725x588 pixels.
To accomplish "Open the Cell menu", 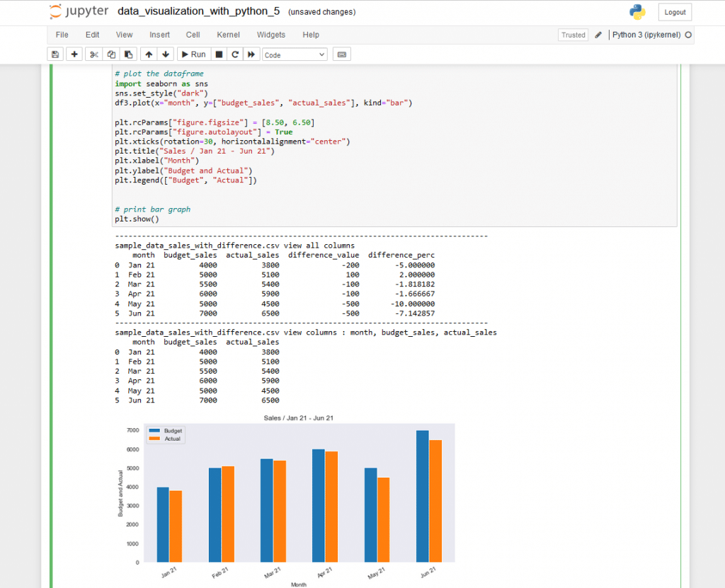I will 193,35.
